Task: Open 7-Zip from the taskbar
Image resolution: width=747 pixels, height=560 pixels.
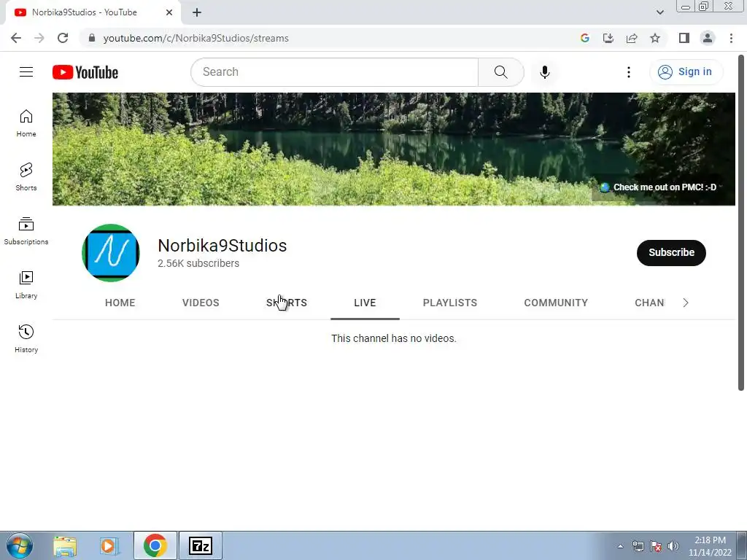Action: [201, 545]
